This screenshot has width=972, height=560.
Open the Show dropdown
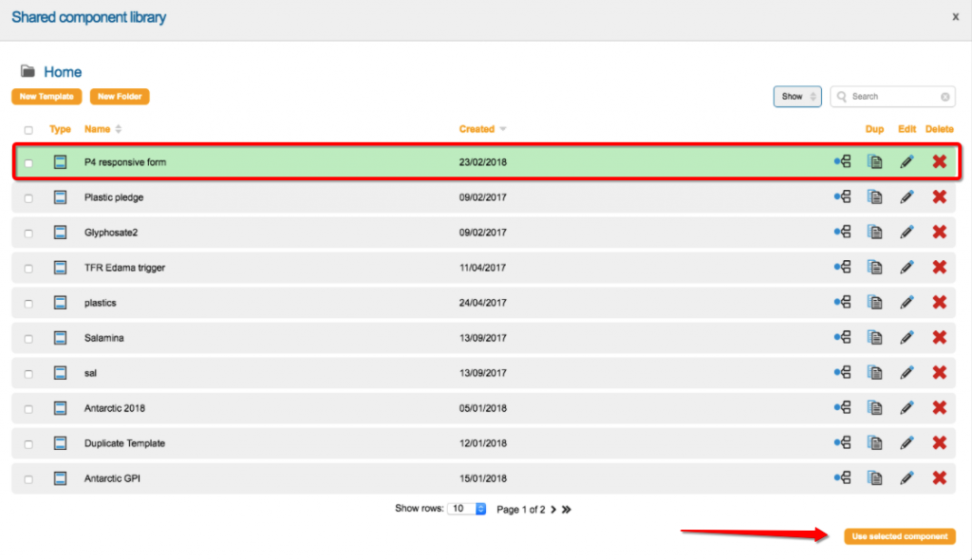click(797, 97)
